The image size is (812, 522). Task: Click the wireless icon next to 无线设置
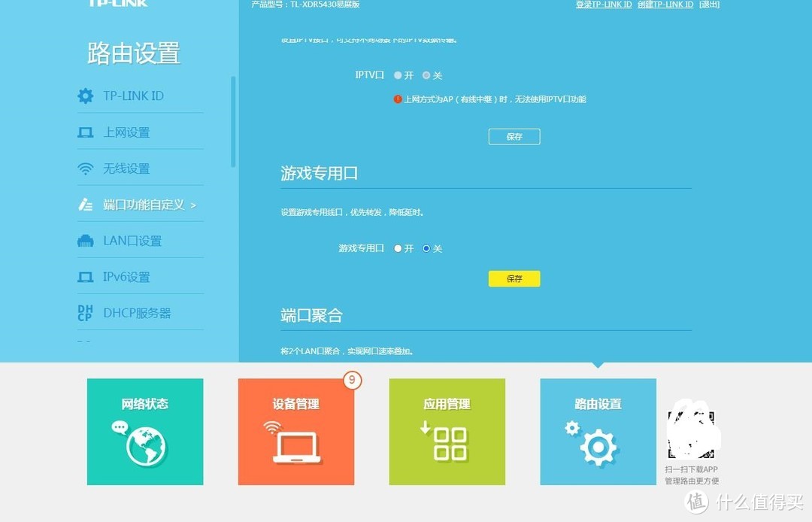point(85,168)
